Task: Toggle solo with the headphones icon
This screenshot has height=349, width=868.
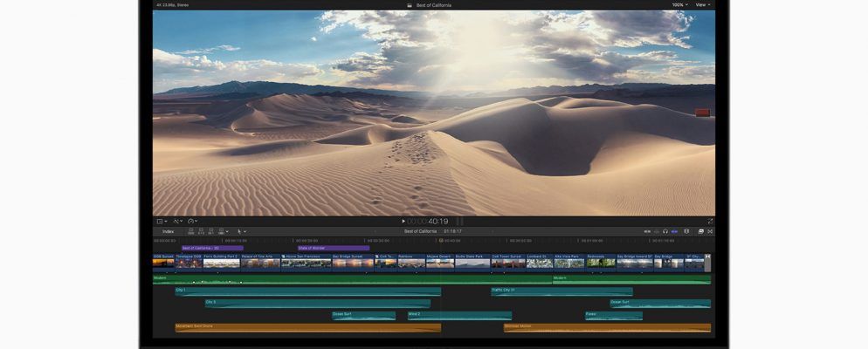Action: [665, 232]
